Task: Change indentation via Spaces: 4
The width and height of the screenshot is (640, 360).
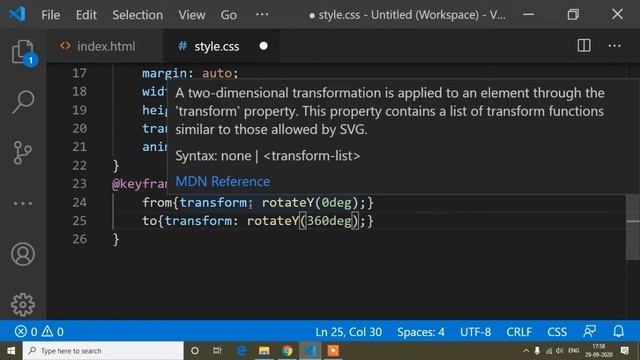Action: (421, 332)
